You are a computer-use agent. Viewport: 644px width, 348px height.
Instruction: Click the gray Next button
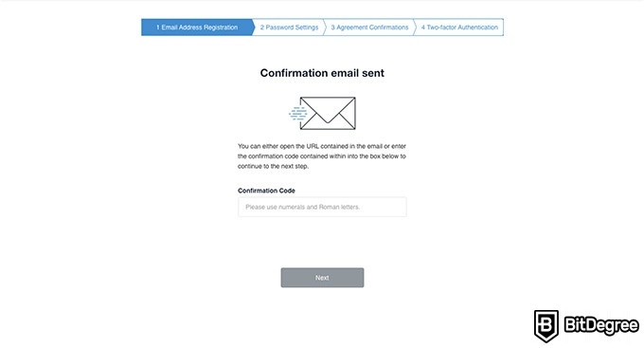pos(322,278)
